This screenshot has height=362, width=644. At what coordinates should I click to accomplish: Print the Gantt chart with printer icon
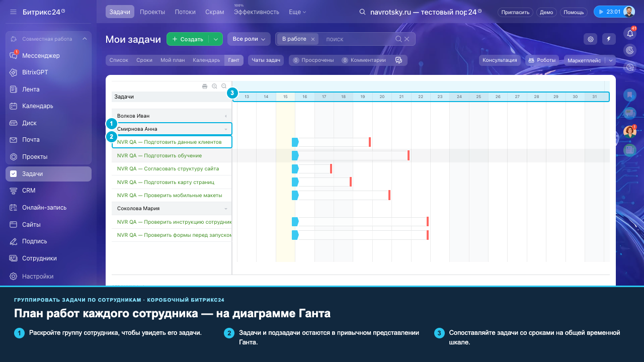[205, 86]
